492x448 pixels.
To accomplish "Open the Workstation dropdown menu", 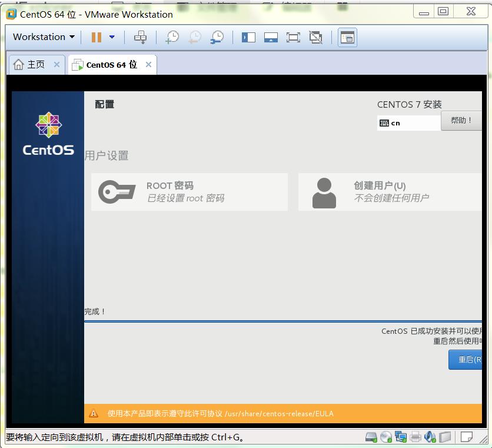I will click(x=44, y=37).
